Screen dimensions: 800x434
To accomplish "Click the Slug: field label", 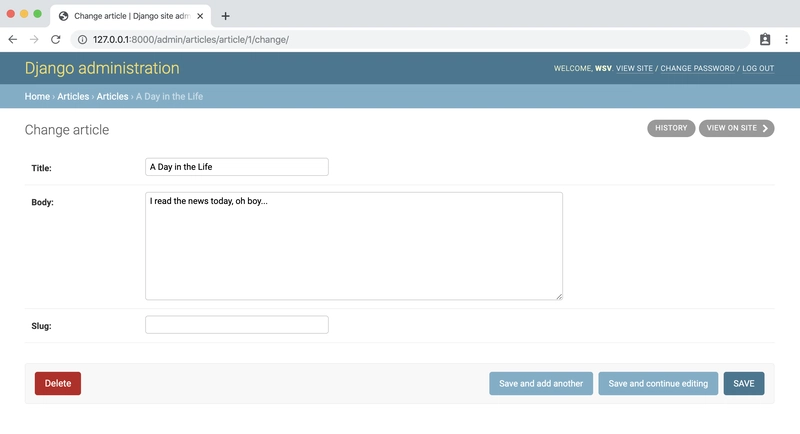I will [41, 326].
